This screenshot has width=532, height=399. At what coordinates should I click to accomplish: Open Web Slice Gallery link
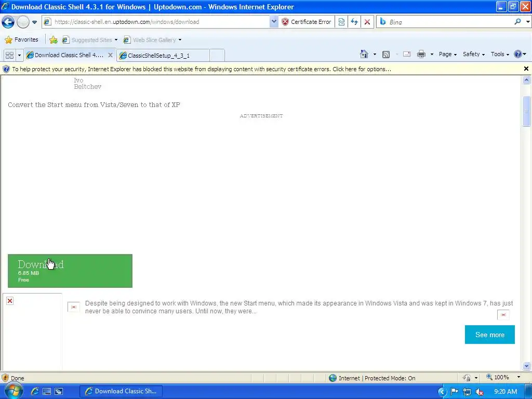[x=152, y=39]
